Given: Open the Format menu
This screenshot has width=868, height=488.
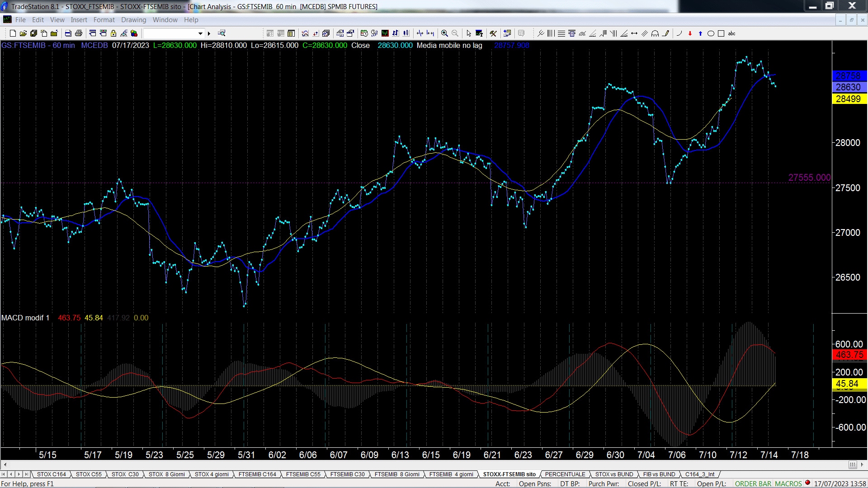Looking at the screenshot, I should pyautogui.click(x=104, y=20).
